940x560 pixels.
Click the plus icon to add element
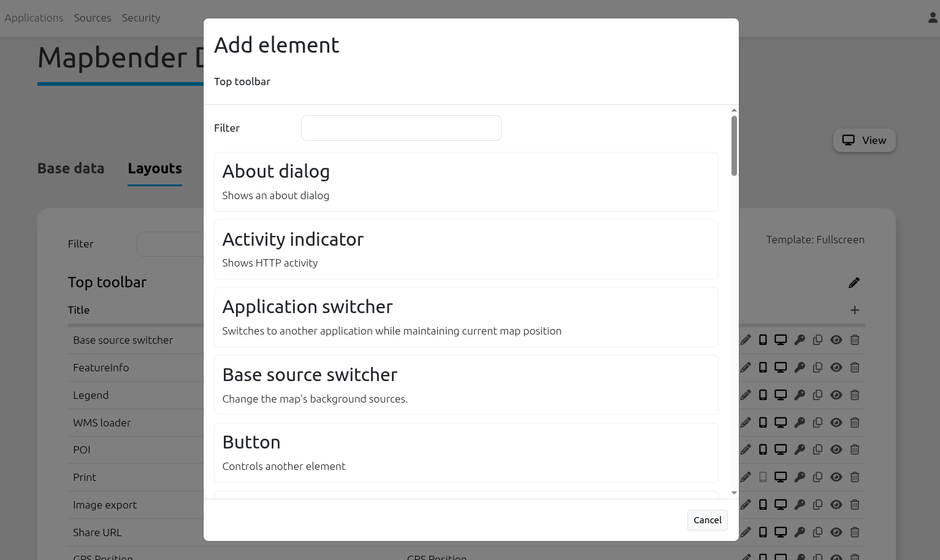click(x=855, y=310)
